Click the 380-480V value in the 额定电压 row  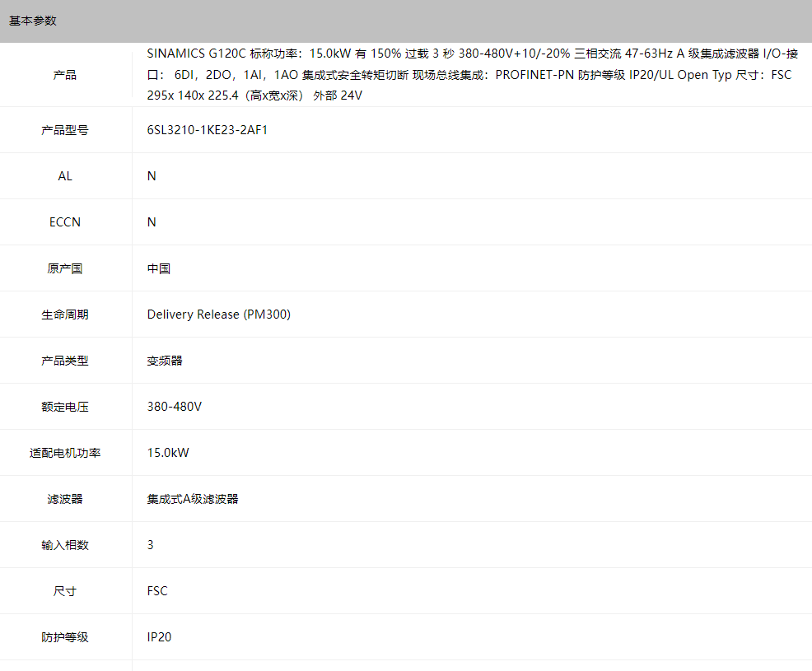click(174, 407)
